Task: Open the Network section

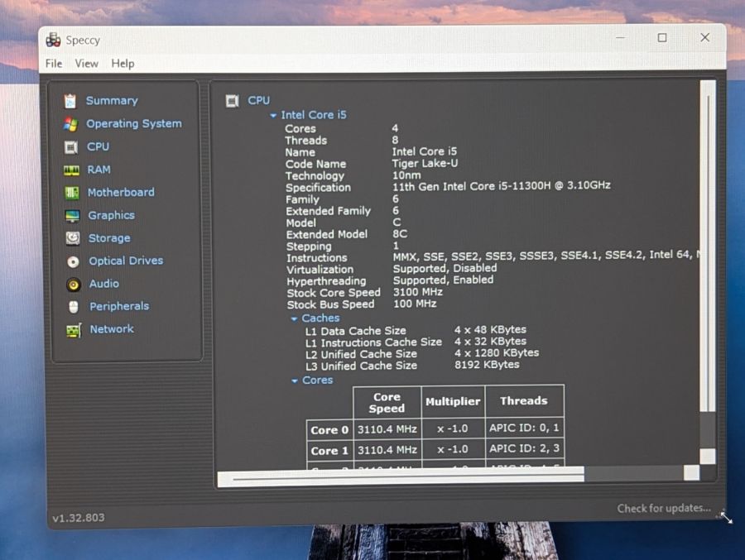Action: point(112,328)
